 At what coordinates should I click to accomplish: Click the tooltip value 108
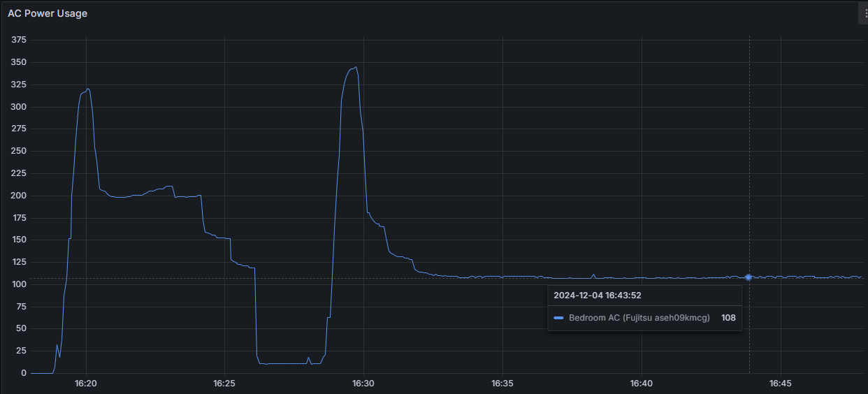click(728, 318)
